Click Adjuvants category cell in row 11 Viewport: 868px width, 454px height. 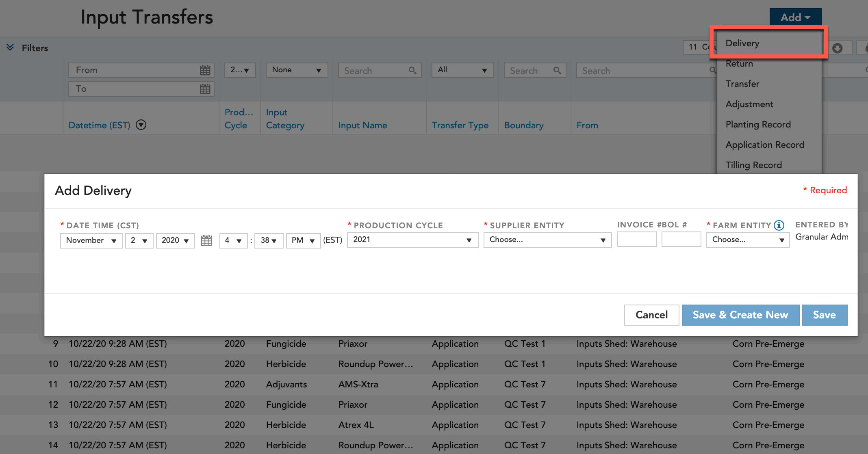286,384
